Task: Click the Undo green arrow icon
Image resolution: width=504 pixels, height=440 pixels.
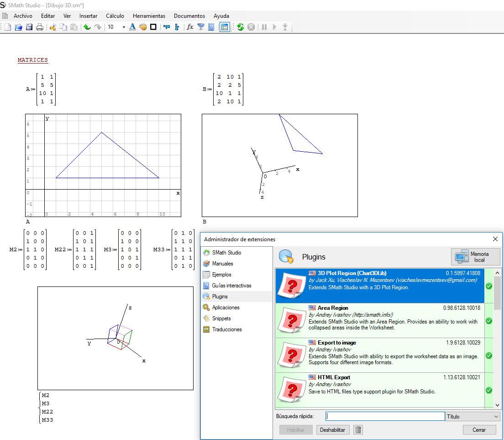Action: 87,27
